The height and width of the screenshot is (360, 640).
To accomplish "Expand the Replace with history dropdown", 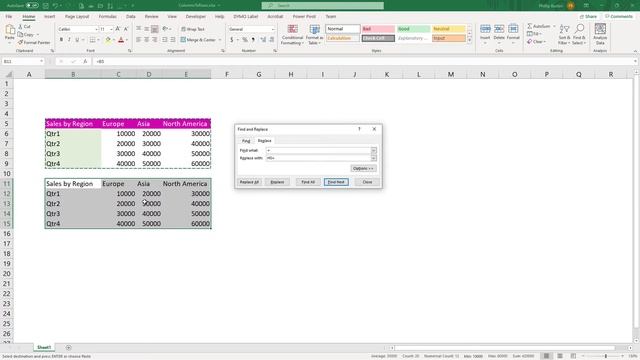I will point(373,158).
